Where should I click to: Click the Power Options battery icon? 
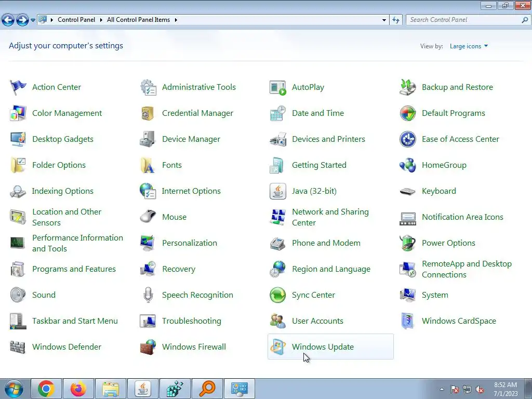(407, 243)
